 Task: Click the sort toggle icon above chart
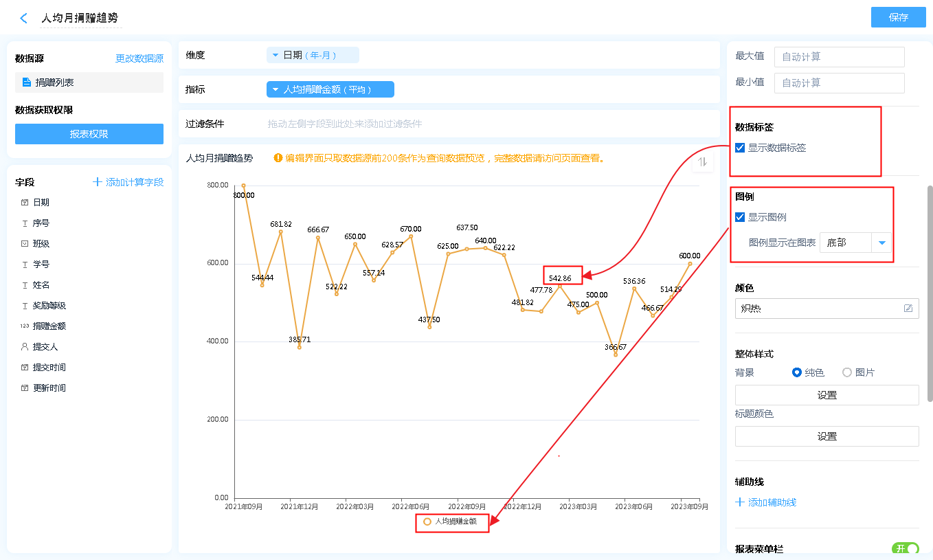tap(702, 162)
